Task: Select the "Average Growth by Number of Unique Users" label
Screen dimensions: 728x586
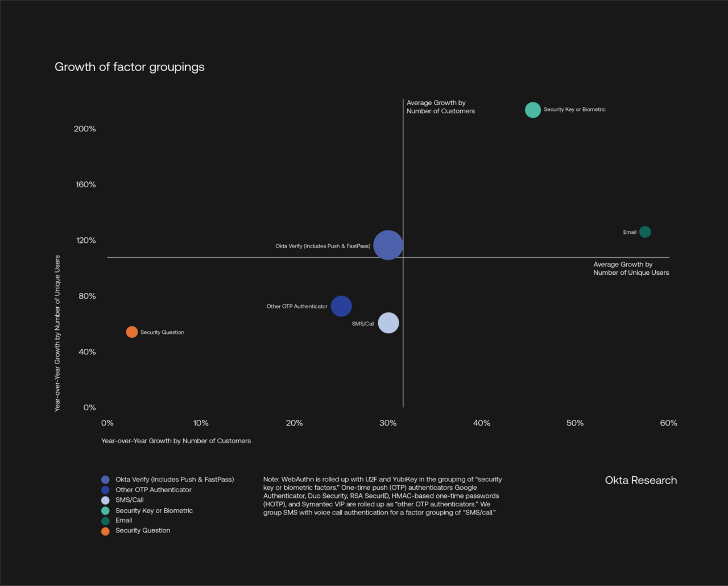Action: point(631,269)
